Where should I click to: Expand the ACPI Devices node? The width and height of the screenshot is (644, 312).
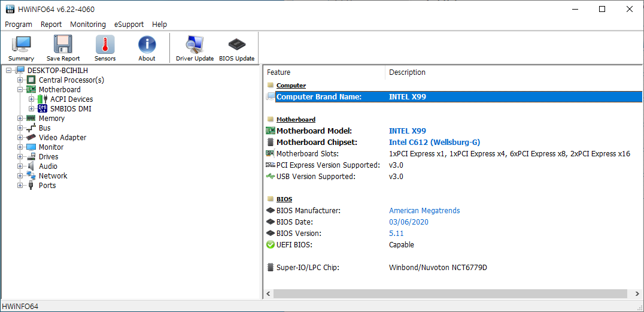tap(31, 99)
